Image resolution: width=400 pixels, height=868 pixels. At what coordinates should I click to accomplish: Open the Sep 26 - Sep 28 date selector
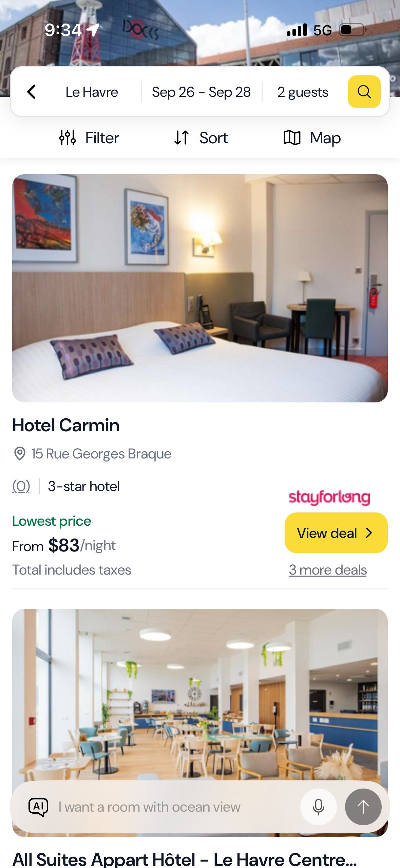(x=201, y=92)
